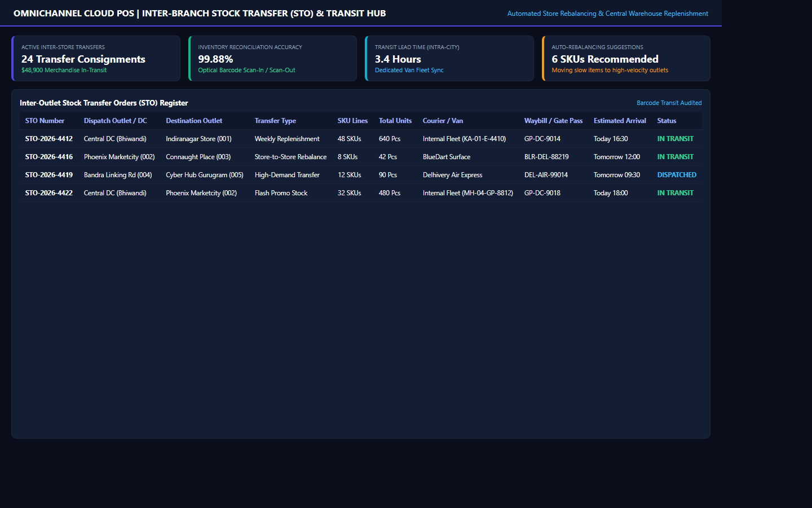This screenshot has width=812, height=508.
Task: Click the Transfer Type column header
Action: click(x=275, y=121)
